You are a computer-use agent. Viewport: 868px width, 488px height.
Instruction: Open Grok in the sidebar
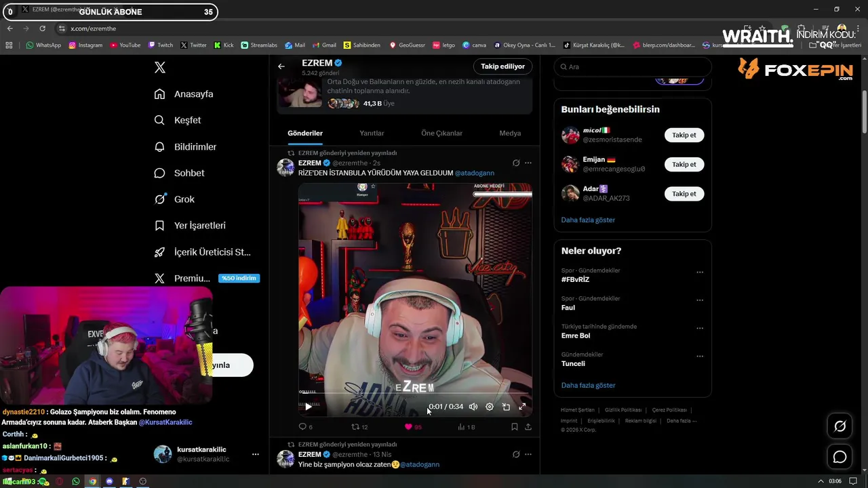[174, 199]
